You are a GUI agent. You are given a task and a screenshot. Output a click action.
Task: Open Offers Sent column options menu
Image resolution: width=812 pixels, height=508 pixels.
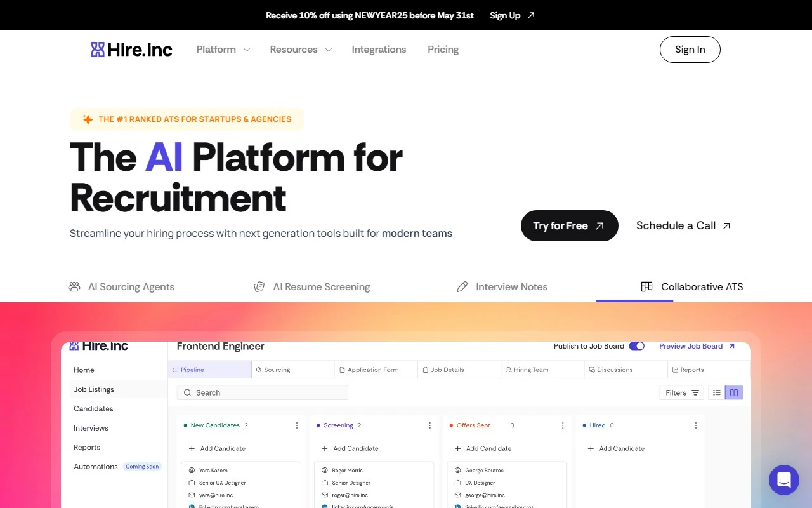[x=563, y=425]
